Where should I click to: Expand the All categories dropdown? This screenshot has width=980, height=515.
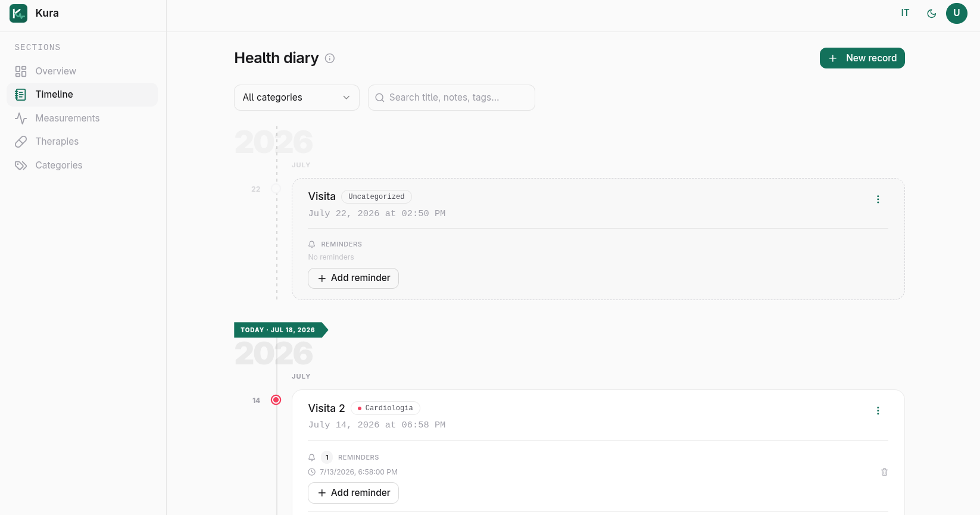(x=297, y=98)
